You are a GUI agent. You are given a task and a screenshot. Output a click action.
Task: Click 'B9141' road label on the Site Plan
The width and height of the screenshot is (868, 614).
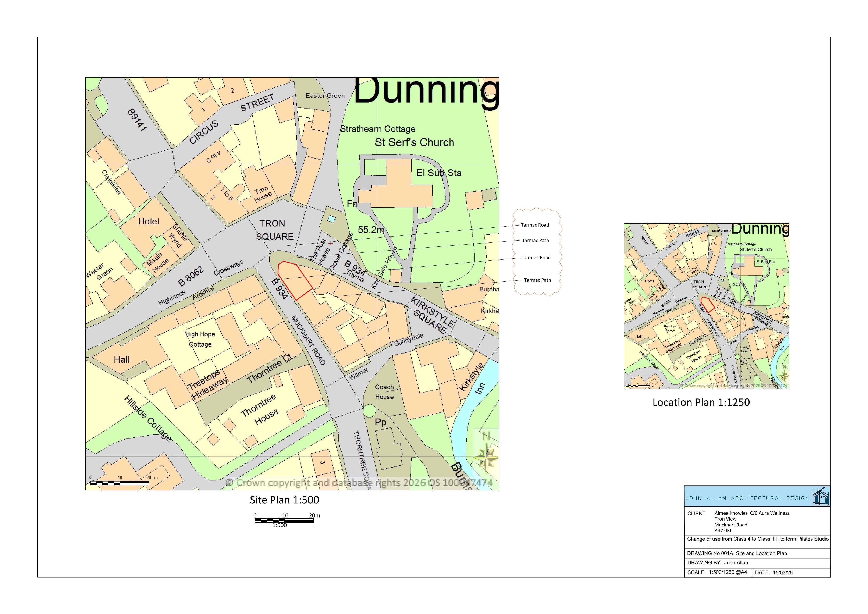[x=136, y=120]
